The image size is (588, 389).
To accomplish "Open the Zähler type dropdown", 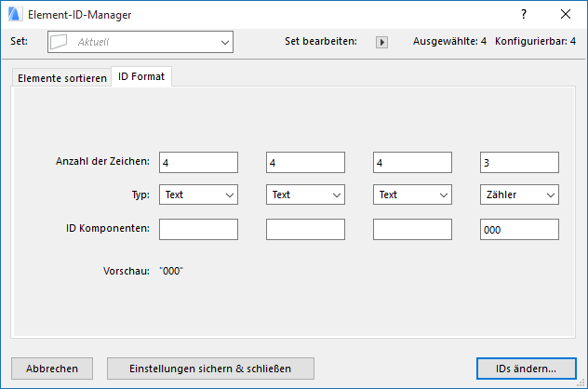I will click(x=519, y=194).
